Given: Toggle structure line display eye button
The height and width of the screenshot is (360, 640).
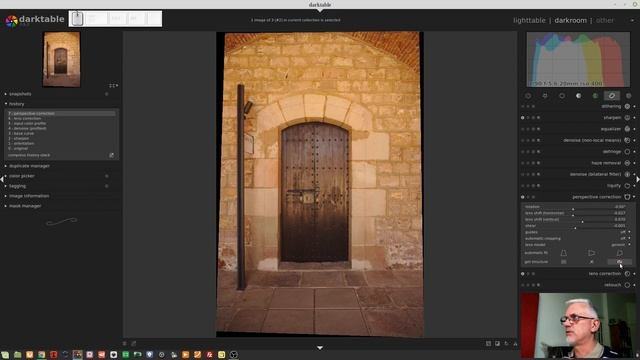Looking at the screenshot, I should point(620,262).
